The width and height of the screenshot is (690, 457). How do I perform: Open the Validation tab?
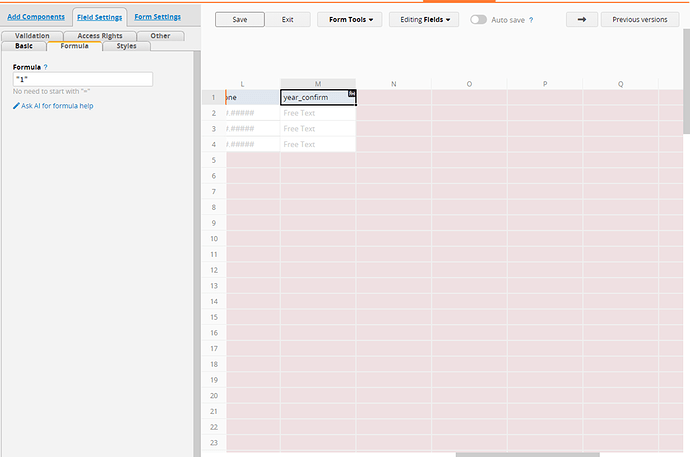(x=32, y=36)
